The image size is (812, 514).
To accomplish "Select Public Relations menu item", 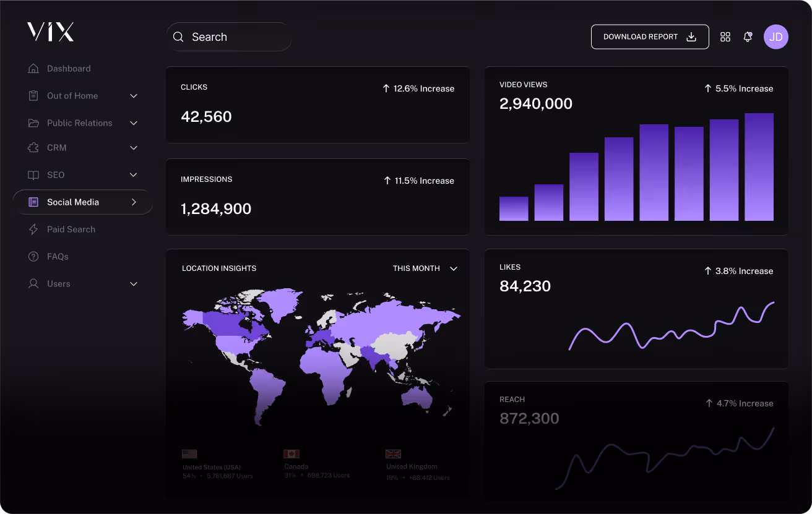I will tap(80, 123).
